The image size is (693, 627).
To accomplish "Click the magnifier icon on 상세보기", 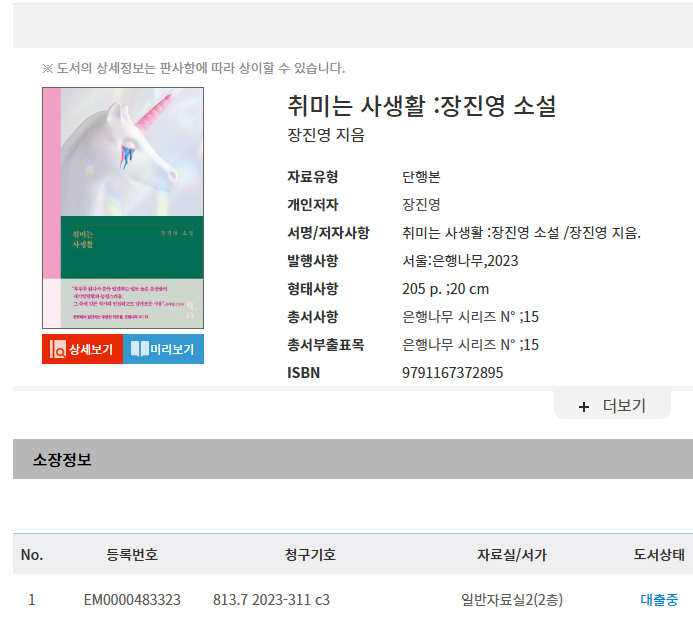I will 57,349.
